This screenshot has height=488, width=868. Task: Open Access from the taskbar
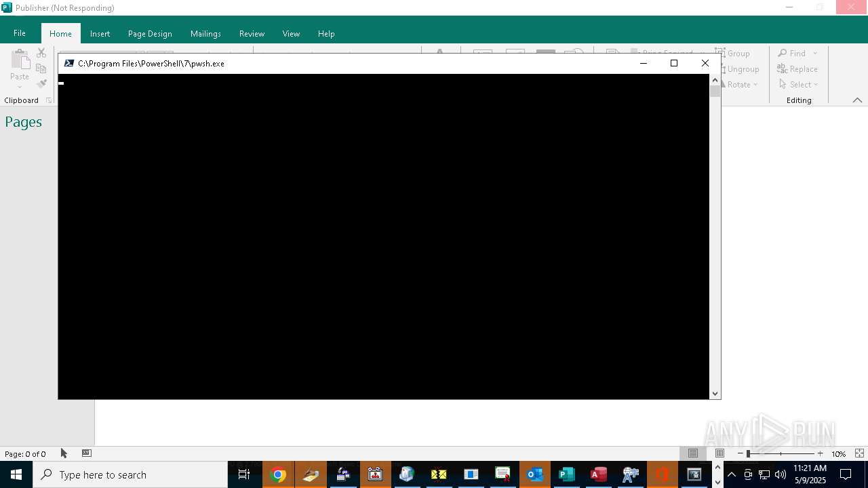pyautogui.click(x=599, y=474)
